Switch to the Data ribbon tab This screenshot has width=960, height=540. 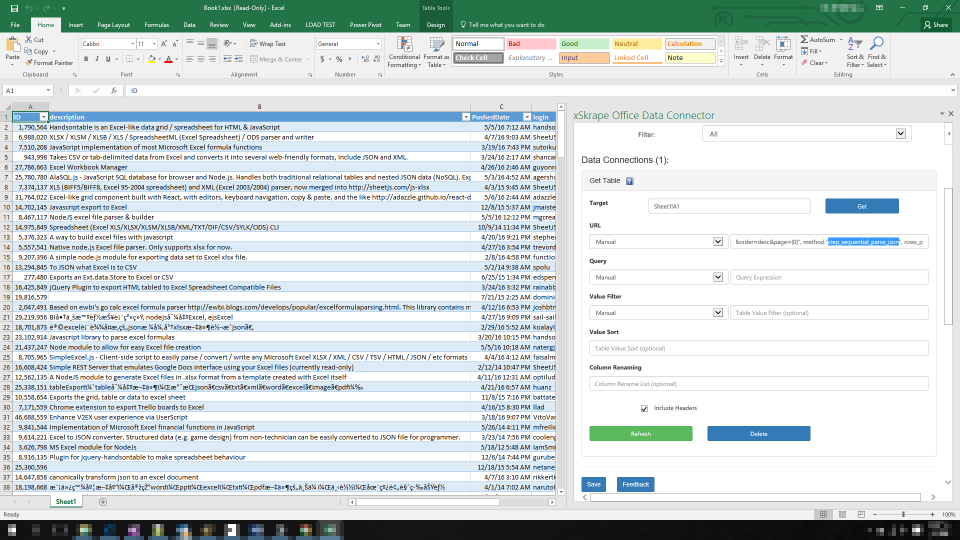(189, 25)
